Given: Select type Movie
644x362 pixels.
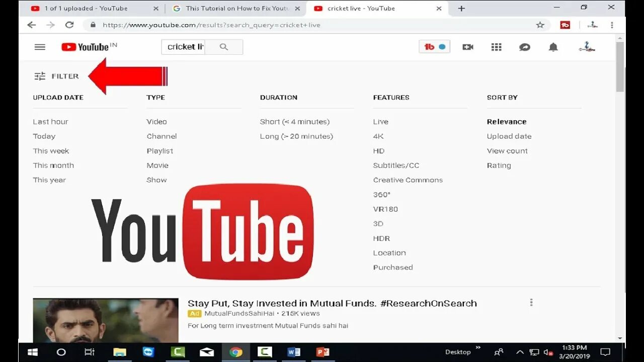Looking at the screenshot, I should pos(157,165).
